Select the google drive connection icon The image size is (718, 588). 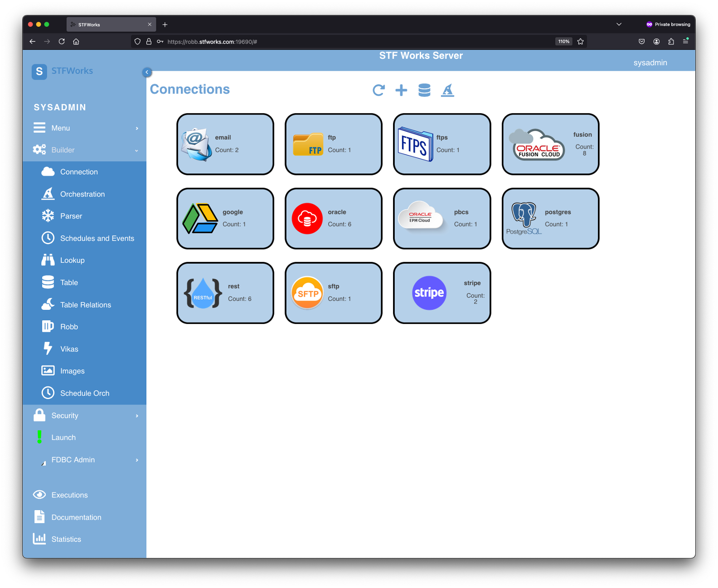(200, 218)
